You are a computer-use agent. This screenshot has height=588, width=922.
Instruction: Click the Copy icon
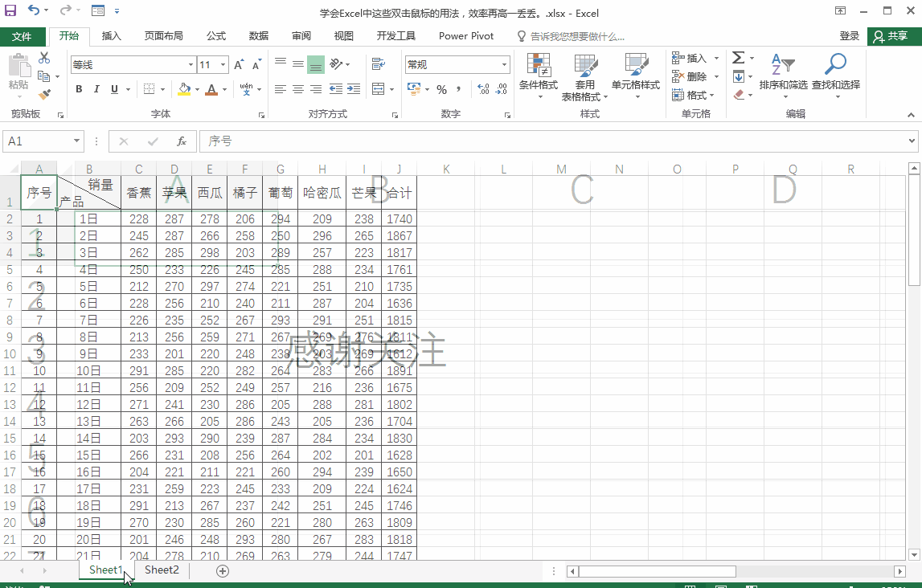(43, 76)
